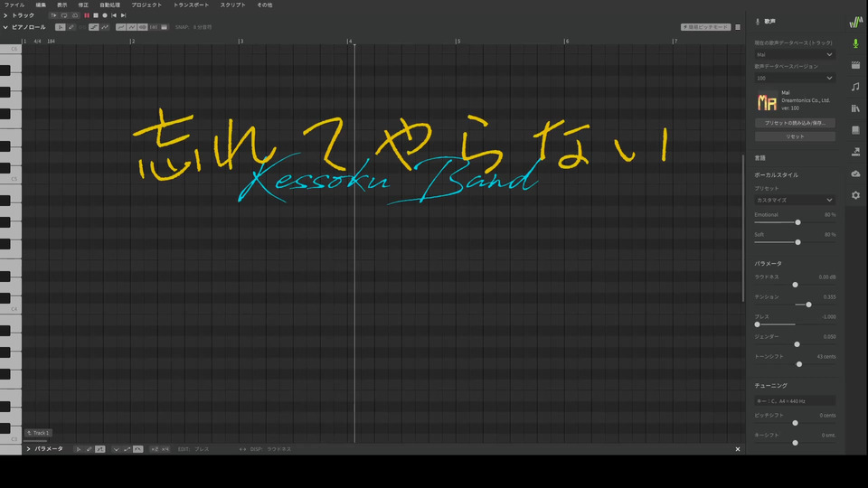Click the stop playback button
This screenshot has width=868, height=488.
coord(96,15)
